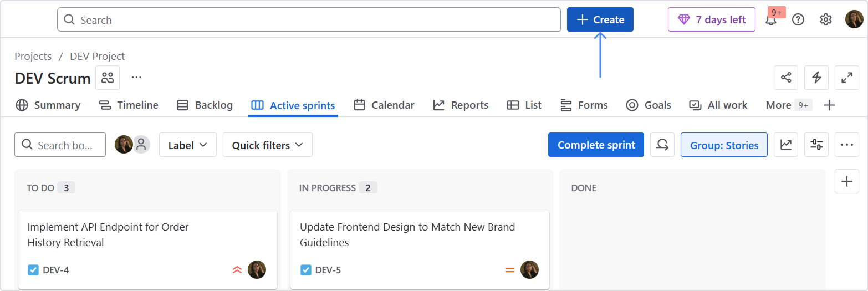Screen dimensions: 868x291
Task: Open the automation lightning bolt icon
Action: point(816,78)
